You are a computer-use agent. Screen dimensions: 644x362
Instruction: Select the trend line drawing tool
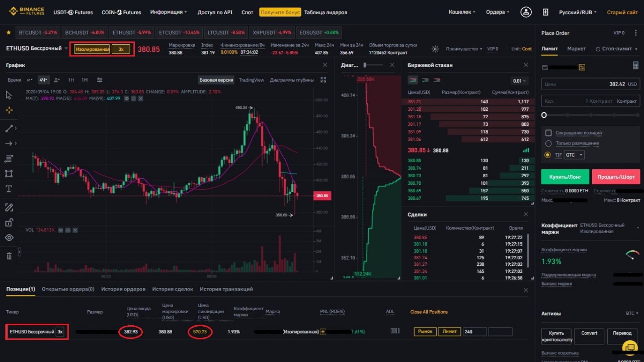click(x=9, y=128)
